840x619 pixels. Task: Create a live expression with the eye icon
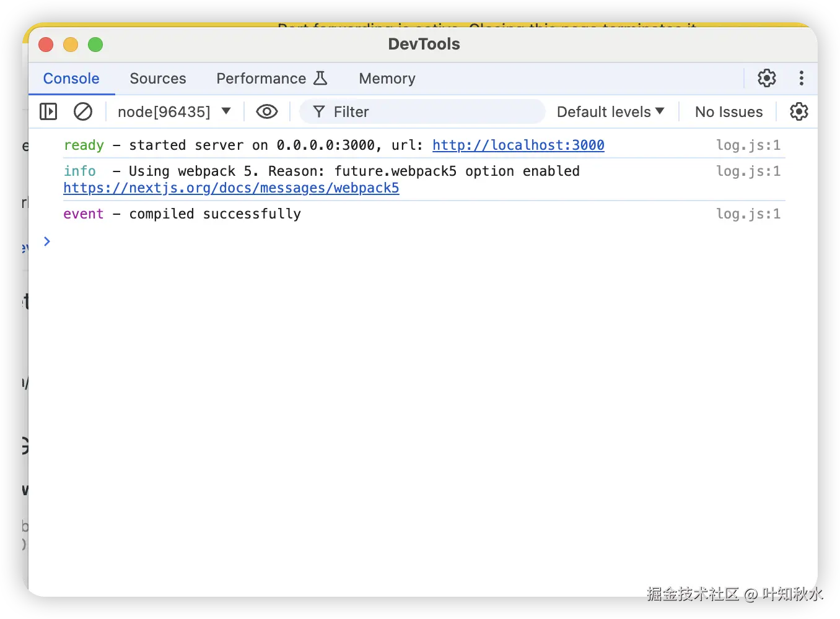[x=267, y=111]
